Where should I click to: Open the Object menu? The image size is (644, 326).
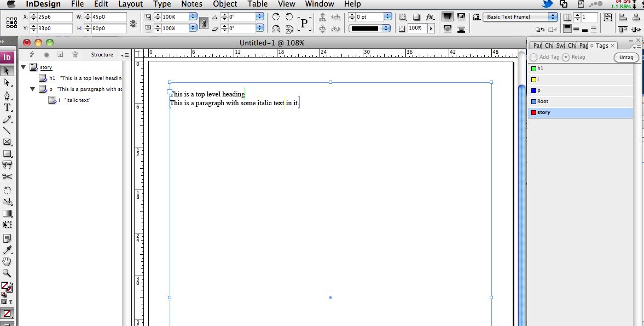coord(225,4)
